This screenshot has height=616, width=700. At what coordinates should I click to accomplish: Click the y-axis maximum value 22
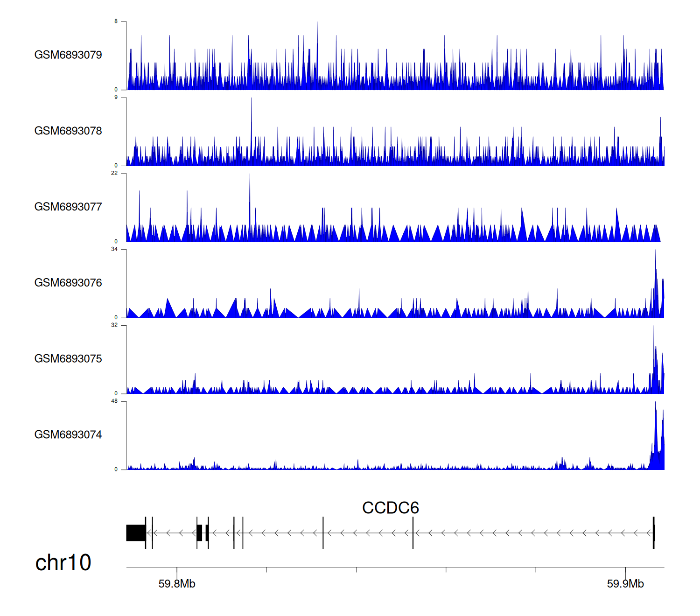point(114,173)
